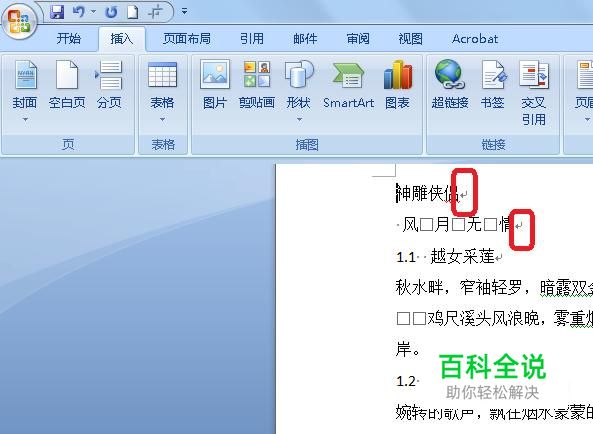This screenshot has height=434, width=593.
Task: Open the 审阅 tab
Action: pyautogui.click(x=358, y=39)
